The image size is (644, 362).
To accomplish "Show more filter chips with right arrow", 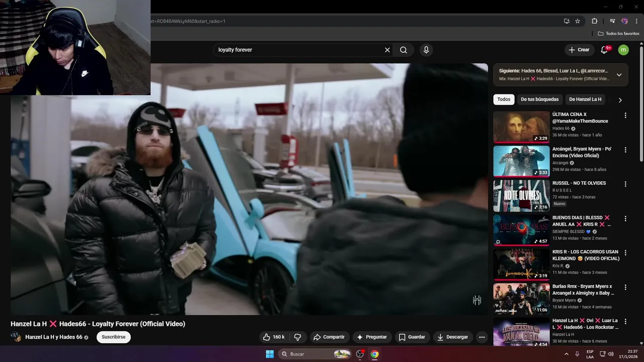I will coord(620,100).
